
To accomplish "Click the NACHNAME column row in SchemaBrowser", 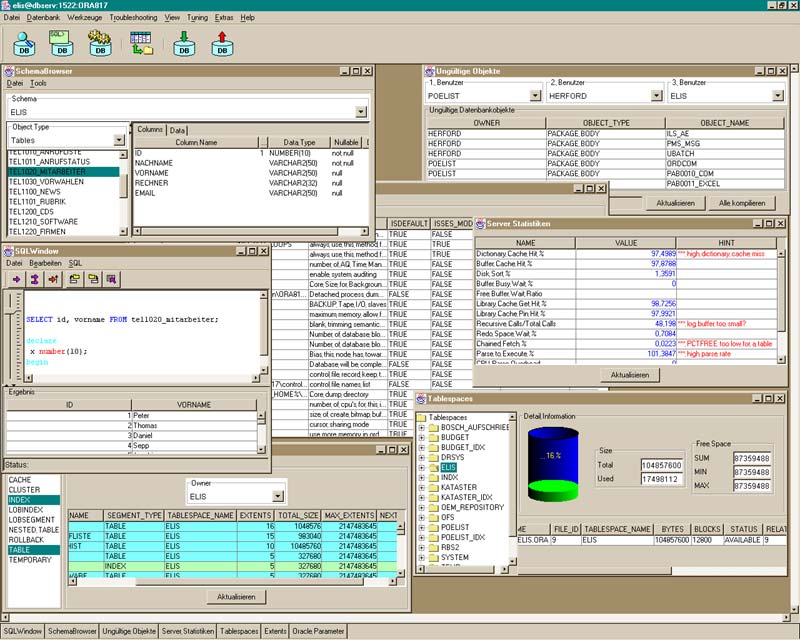I will (250, 163).
